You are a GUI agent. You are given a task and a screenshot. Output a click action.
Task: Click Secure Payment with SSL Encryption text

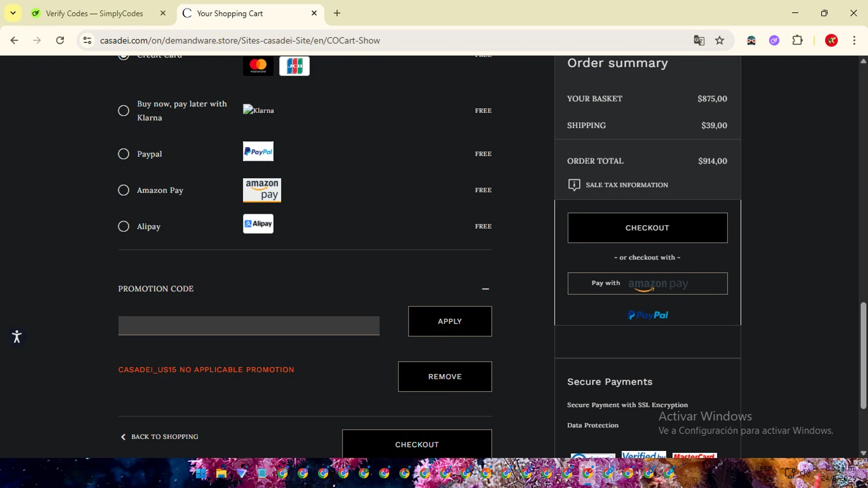[627, 405]
